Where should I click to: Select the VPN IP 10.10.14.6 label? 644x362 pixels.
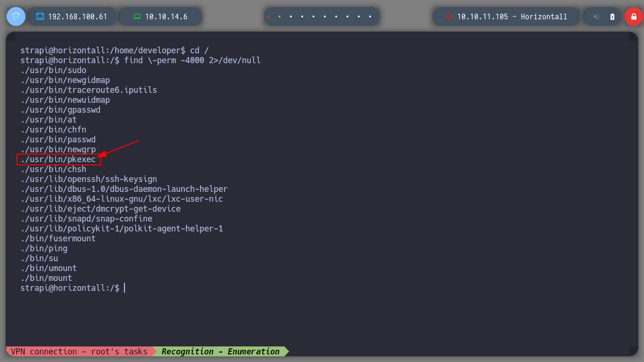pyautogui.click(x=166, y=16)
